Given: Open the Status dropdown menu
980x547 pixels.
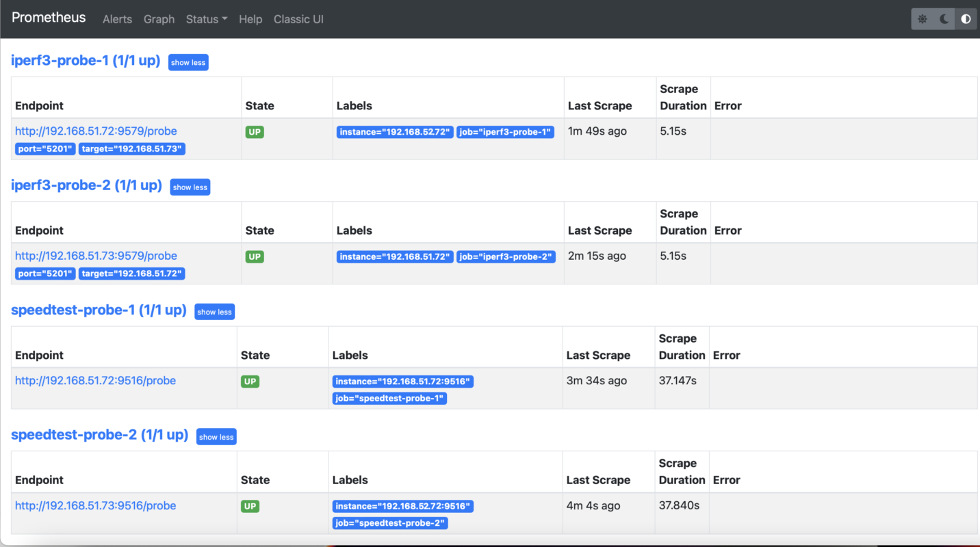Looking at the screenshot, I should pos(206,19).
